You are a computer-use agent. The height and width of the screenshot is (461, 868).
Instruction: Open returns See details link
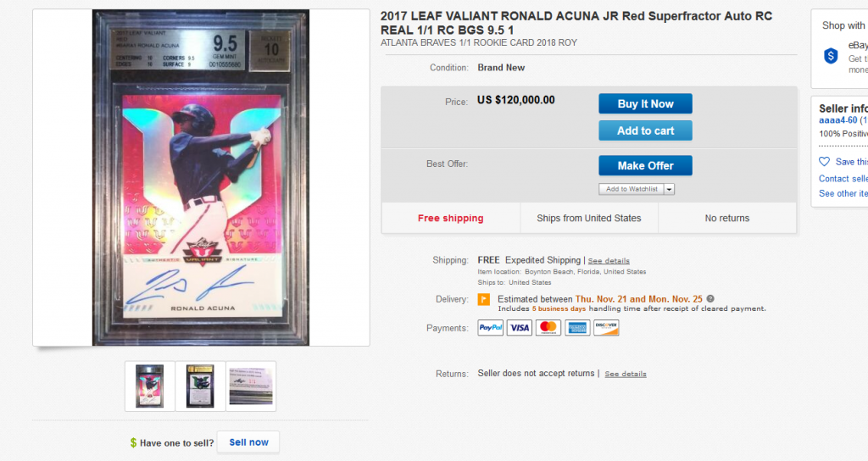pyautogui.click(x=625, y=374)
